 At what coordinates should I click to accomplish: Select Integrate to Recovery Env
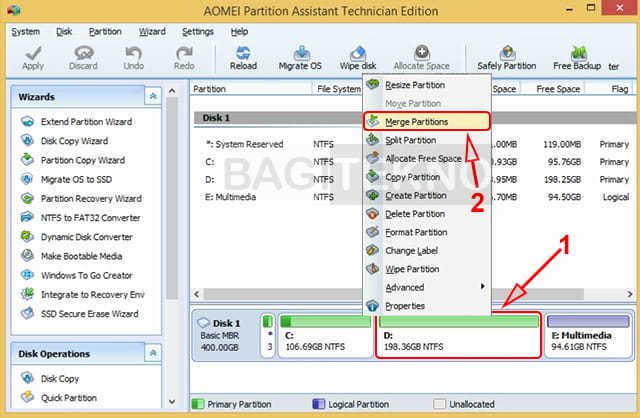pyautogui.click(x=83, y=294)
